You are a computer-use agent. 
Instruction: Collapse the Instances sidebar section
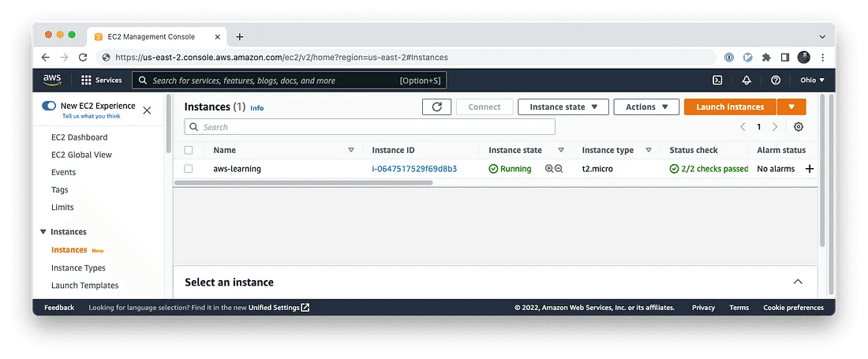point(43,232)
